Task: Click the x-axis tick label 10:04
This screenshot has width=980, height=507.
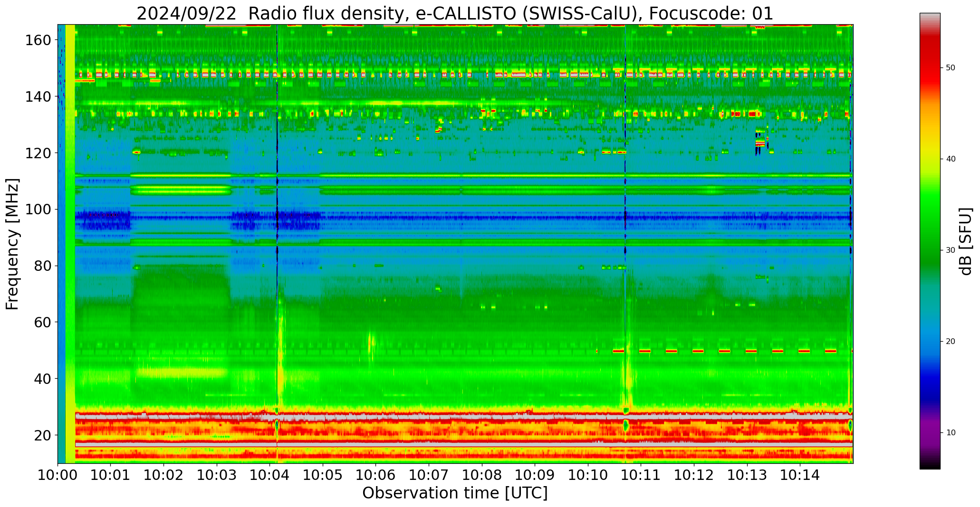Action: [x=270, y=475]
